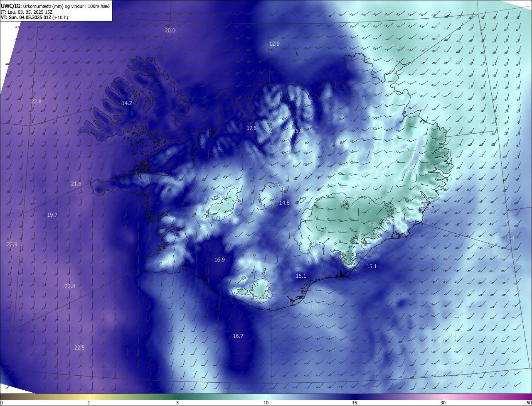
Task: Select the 22.9 value label
Action: tap(12, 245)
